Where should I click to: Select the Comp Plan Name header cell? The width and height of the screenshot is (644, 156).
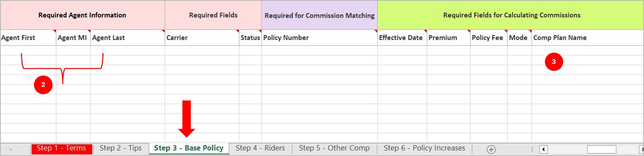click(587, 38)
